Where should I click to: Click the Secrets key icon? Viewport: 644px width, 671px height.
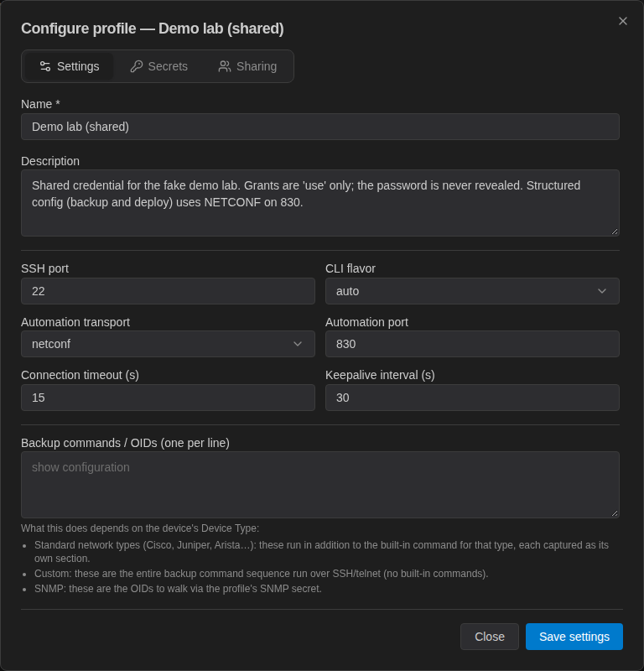point(137,66)
